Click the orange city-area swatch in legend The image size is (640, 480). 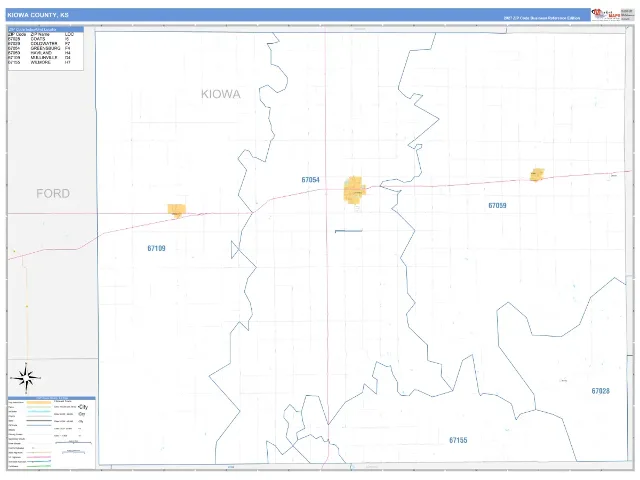[39, 402]
